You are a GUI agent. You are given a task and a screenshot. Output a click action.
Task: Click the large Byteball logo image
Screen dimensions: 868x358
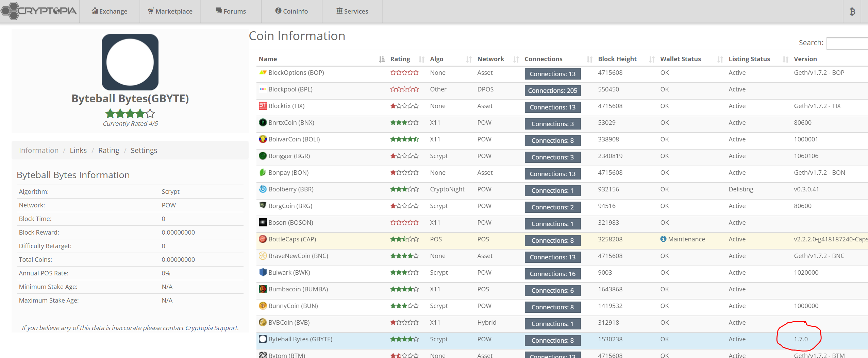click(x=130, y=62)
